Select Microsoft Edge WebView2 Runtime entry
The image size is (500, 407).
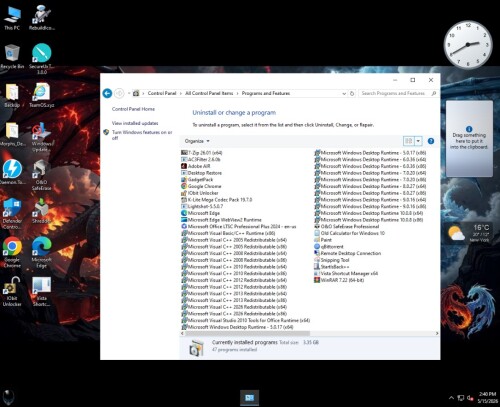221,220
